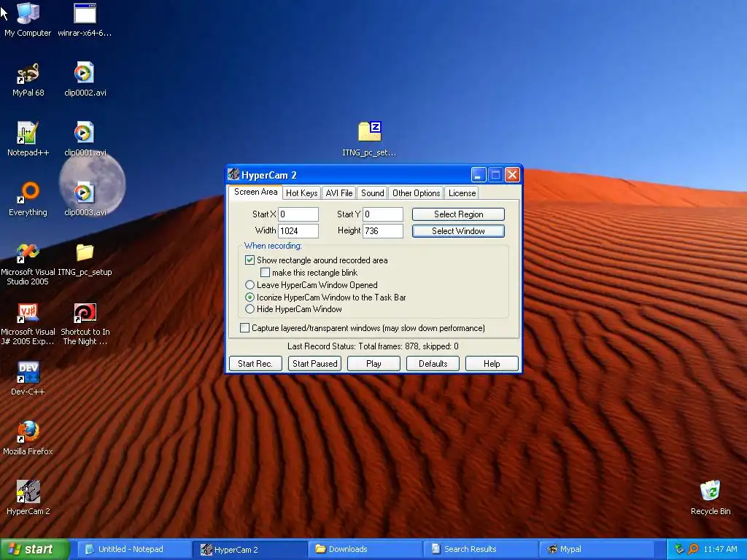This screenshot has width=747, height=560.
Task: Choose Iconize HyperCam Window to Task Bar
Action: tap(249, 297)
